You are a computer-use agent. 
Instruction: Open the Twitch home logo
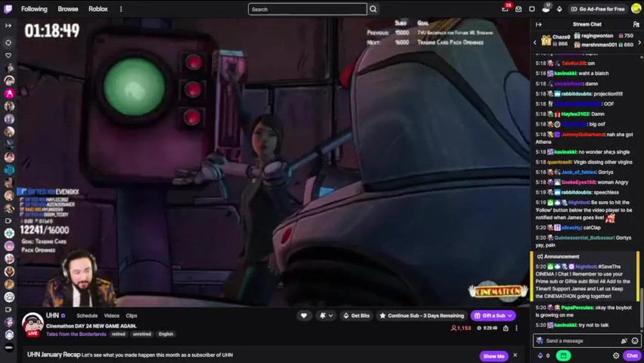(8, 9)
